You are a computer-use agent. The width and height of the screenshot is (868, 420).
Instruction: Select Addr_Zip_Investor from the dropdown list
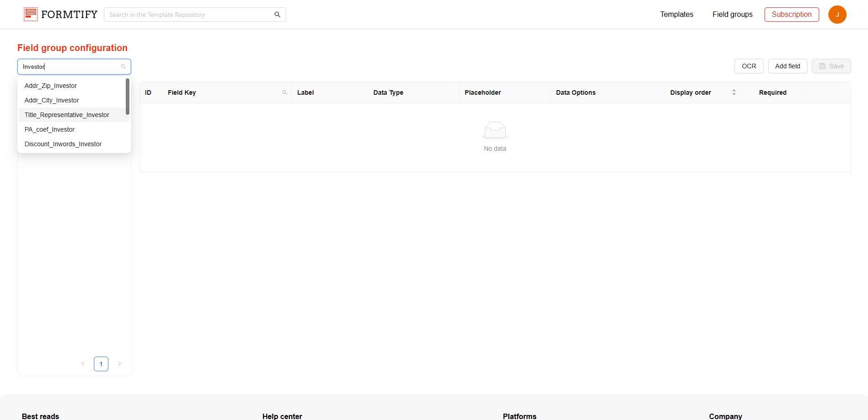51,86
